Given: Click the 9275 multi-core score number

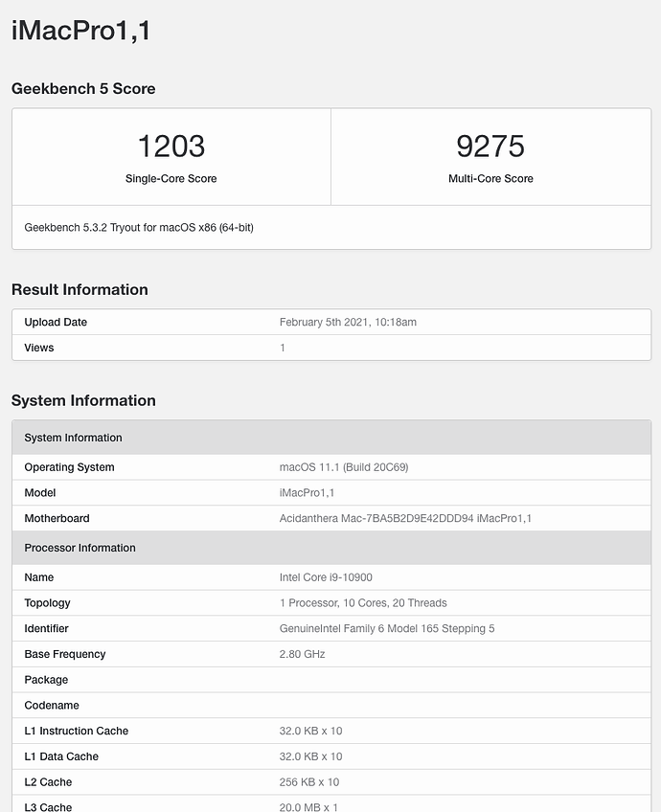Looking at the screenshot, I should 490,147.
